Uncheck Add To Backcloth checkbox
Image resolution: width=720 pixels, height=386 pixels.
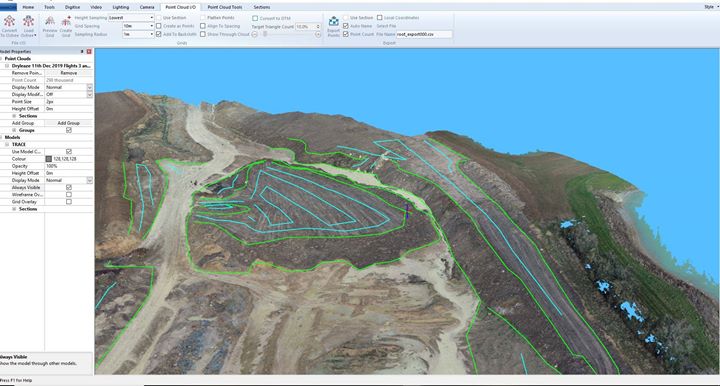(x=159, y=34)
